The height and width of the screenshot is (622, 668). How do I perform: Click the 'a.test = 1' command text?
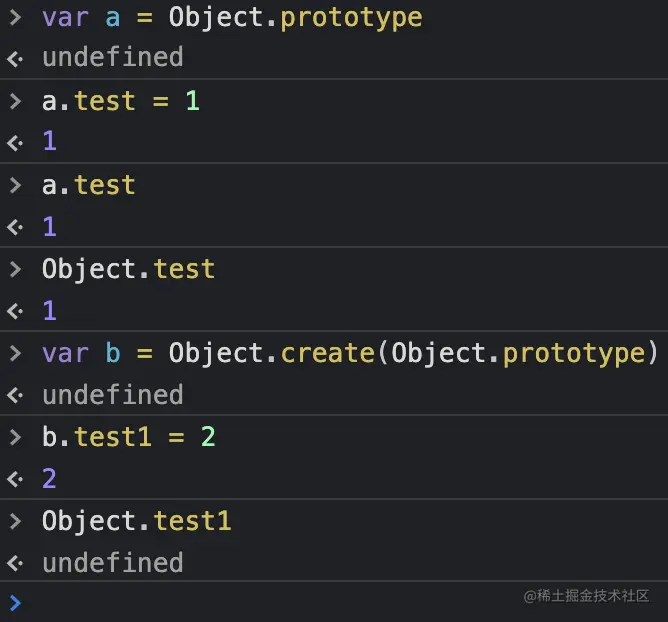click(x=120, y=101)
